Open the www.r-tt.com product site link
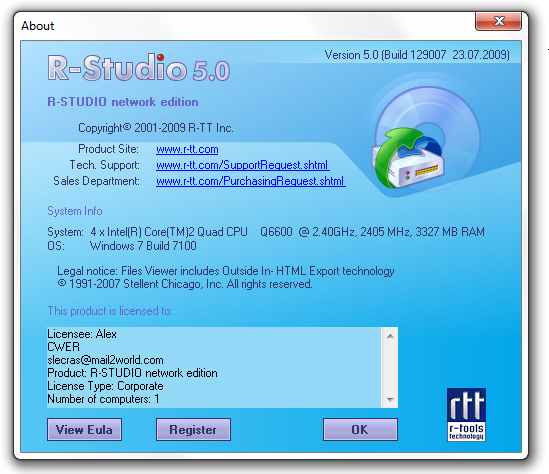The width and height of the screenshot is (549, 474). pyautogui.click(x=187, y=149)
